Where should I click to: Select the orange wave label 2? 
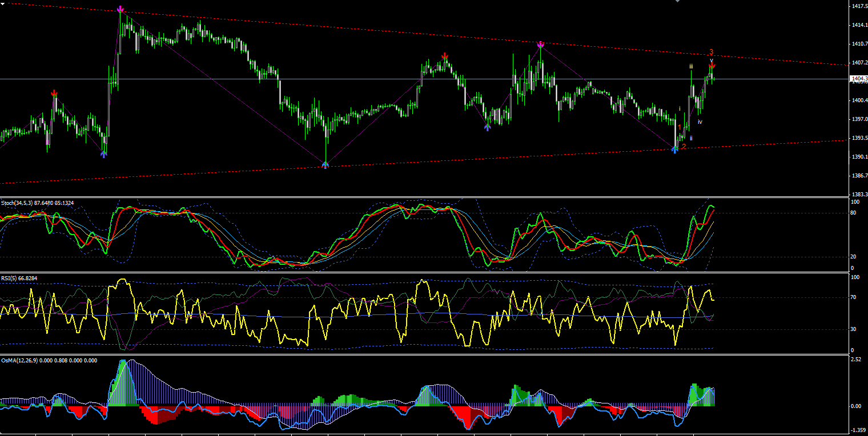[x=684, y=146]
